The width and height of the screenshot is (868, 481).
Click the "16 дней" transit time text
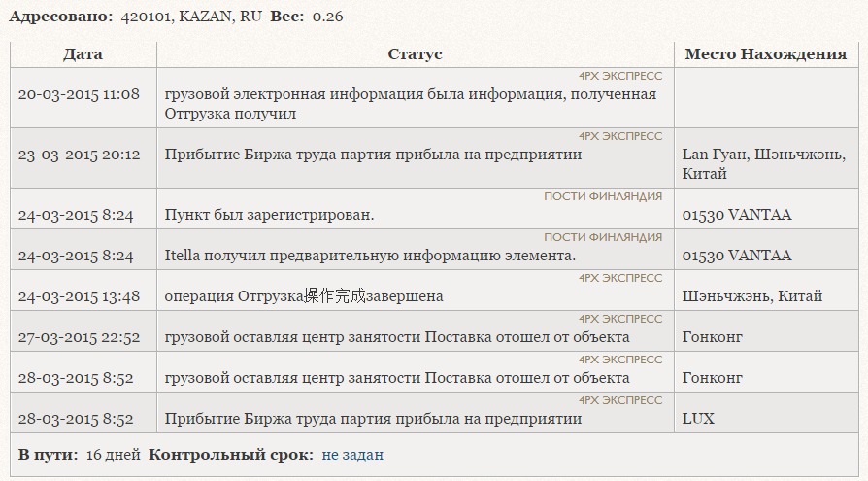[x=113, y=455]
